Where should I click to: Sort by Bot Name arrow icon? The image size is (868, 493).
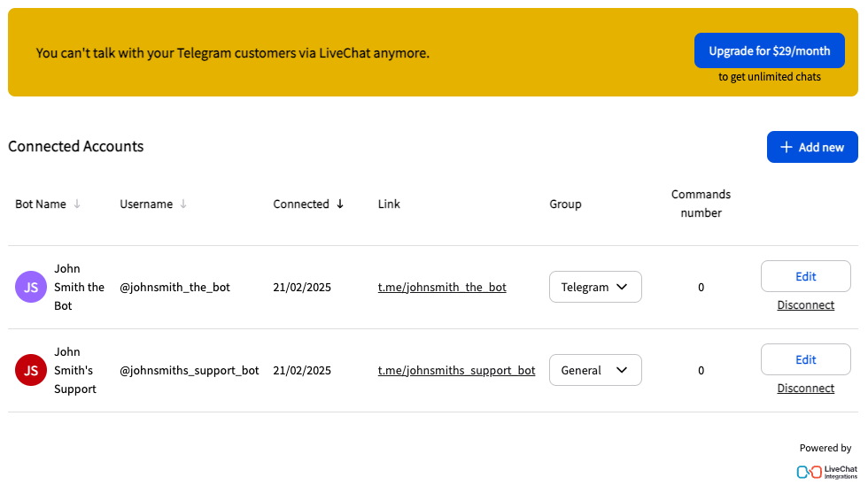(x=77, y=204)
